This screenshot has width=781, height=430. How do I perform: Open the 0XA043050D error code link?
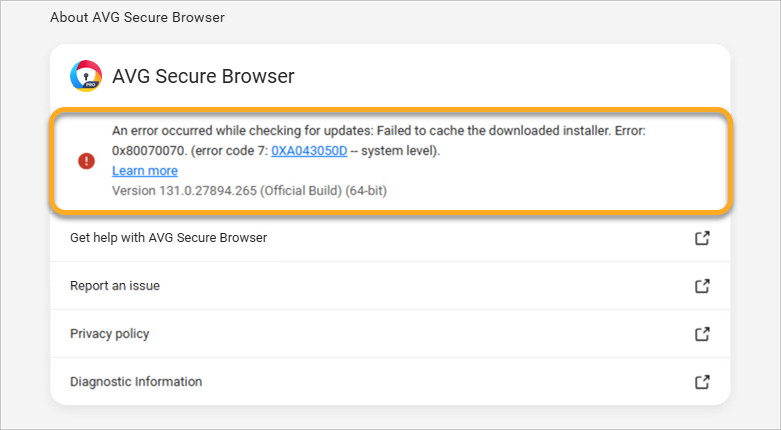coord(309,151)
